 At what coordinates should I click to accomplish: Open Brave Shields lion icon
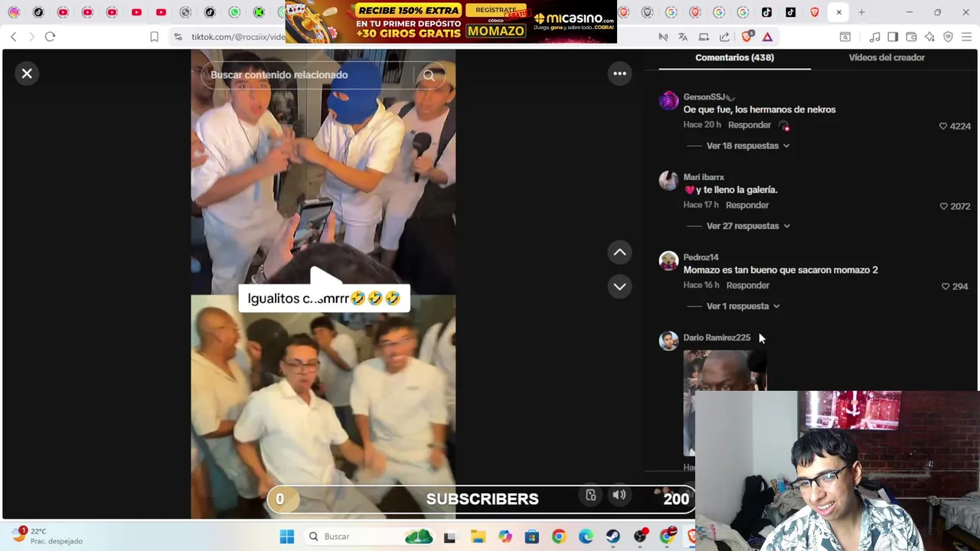(x=748, y=37)
